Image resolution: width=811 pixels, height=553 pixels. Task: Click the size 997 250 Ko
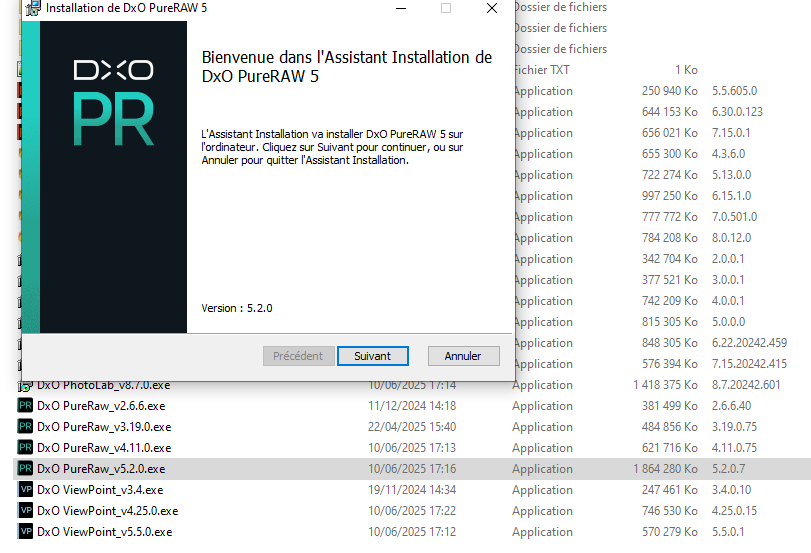(x=670, y=196)
